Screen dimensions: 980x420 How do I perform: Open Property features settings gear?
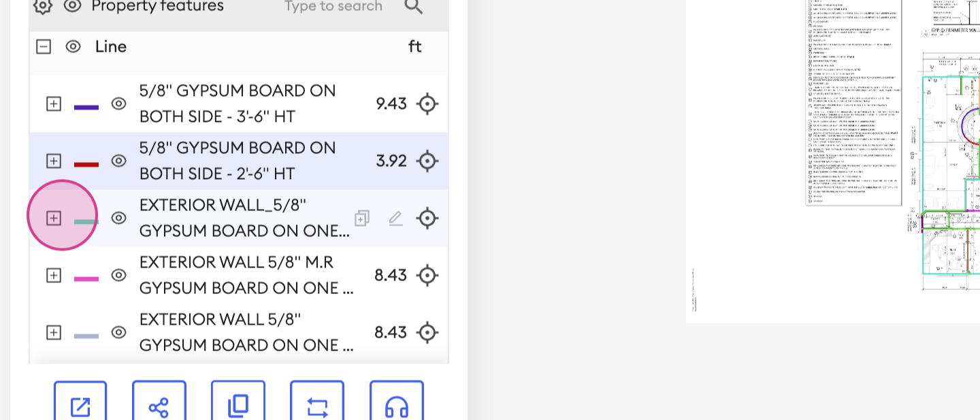click(43, 6)
